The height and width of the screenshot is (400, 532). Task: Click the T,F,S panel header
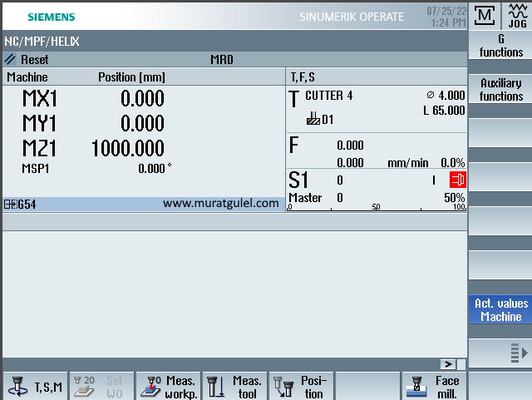[x=377, y=77]
